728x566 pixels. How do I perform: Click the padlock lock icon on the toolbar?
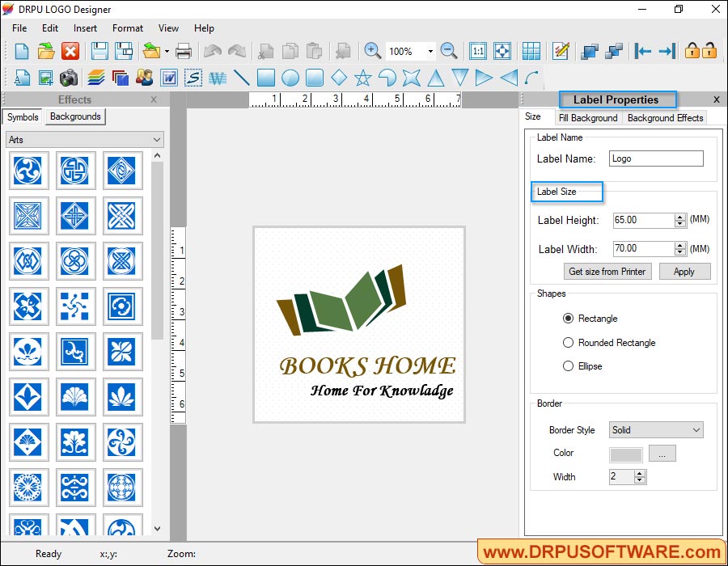pos(692,50)
